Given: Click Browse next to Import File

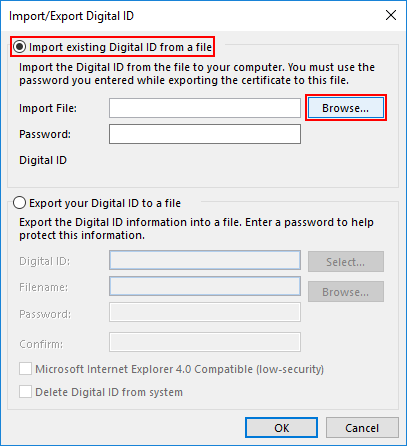Looking at the screenshot, I should click(x=346, y=108).
